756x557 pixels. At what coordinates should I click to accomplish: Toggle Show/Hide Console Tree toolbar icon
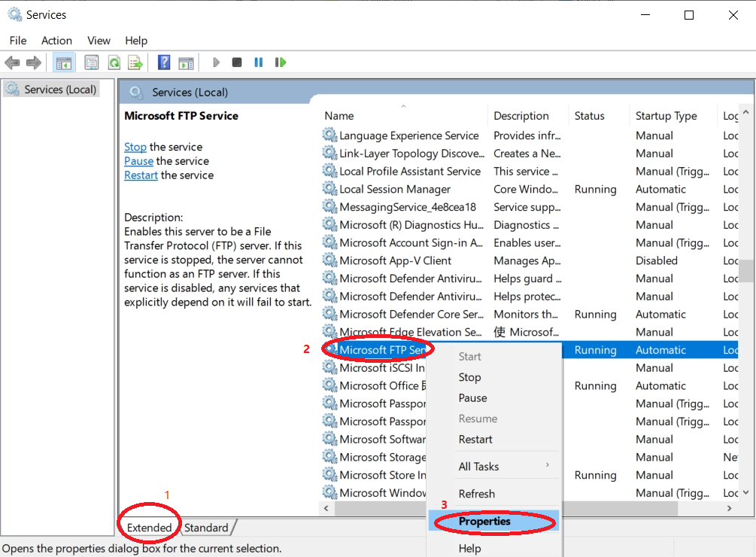coord(64,62)
